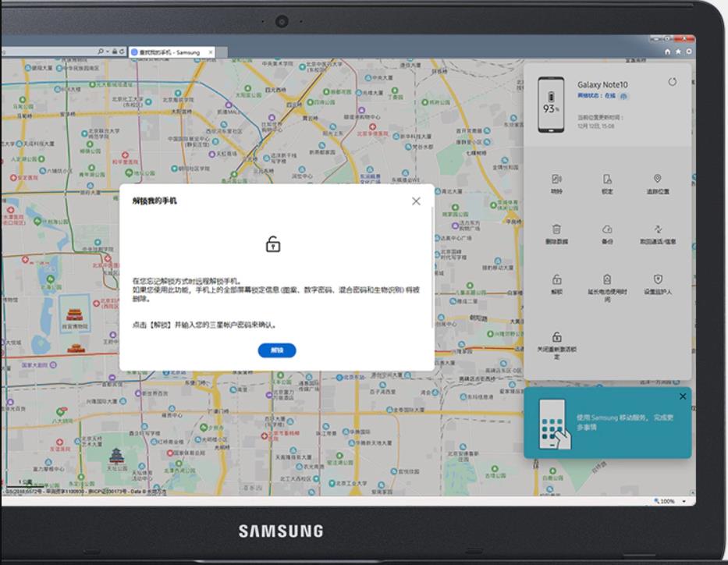Click the Forbidden City landmark icon on the map

[74, 314]
